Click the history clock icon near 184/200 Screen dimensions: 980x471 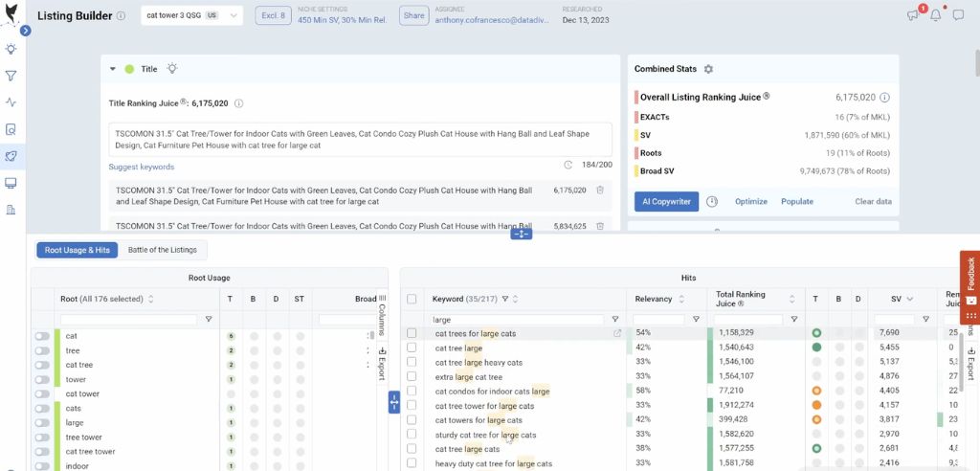568,165
